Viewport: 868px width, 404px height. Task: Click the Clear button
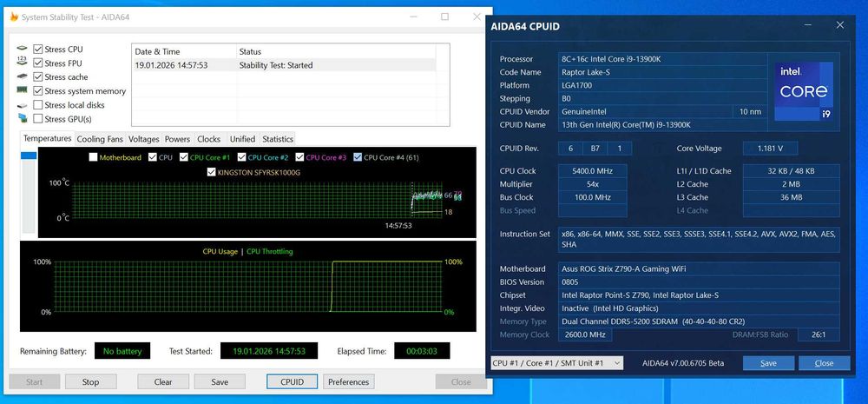coord(163,381)
